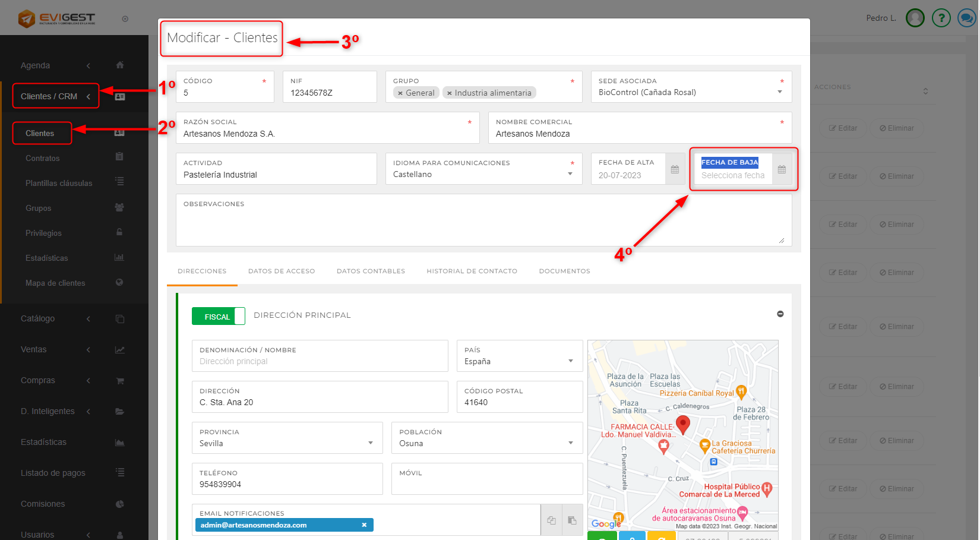Screen dimensions: 980x540
Task: Click the Observaciones text area
Action: [483, 226]
